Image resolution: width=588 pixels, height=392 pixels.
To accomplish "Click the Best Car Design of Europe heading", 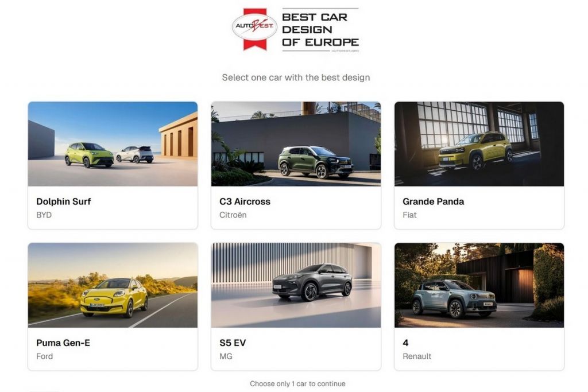I will [320, 30].
